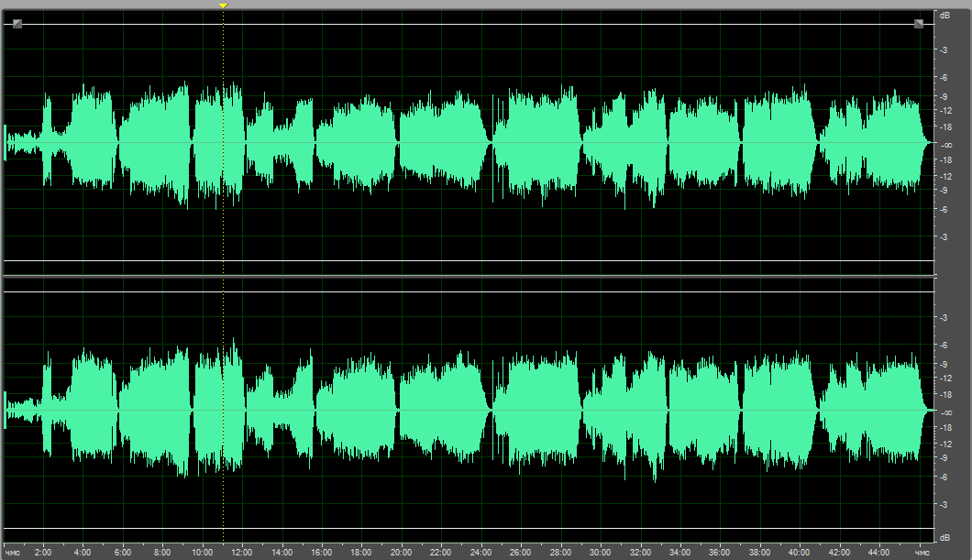Viewport: 972px width, 560px height.
Task: Click 36:00 on the timeline ruler
Action: pyautogui.click(x=720, y=553)
